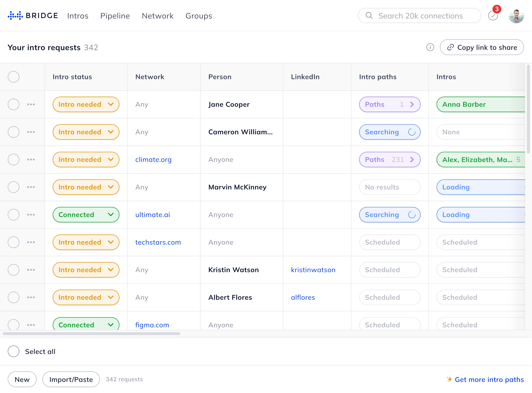532x393 pixels.
Task: Open three-dot menu for Marvin McKinney row
Action: pos(31,187)
